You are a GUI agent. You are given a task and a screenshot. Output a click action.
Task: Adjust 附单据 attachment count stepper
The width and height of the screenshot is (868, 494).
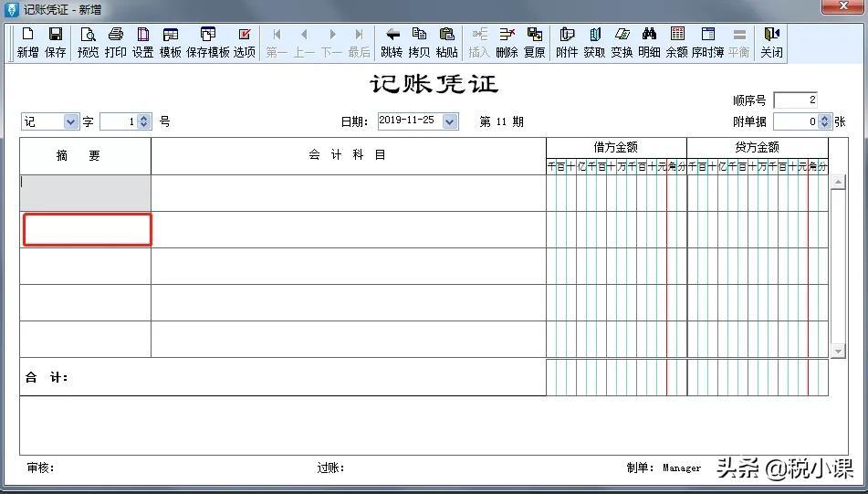pyautogui.click(x=825, y=121)
